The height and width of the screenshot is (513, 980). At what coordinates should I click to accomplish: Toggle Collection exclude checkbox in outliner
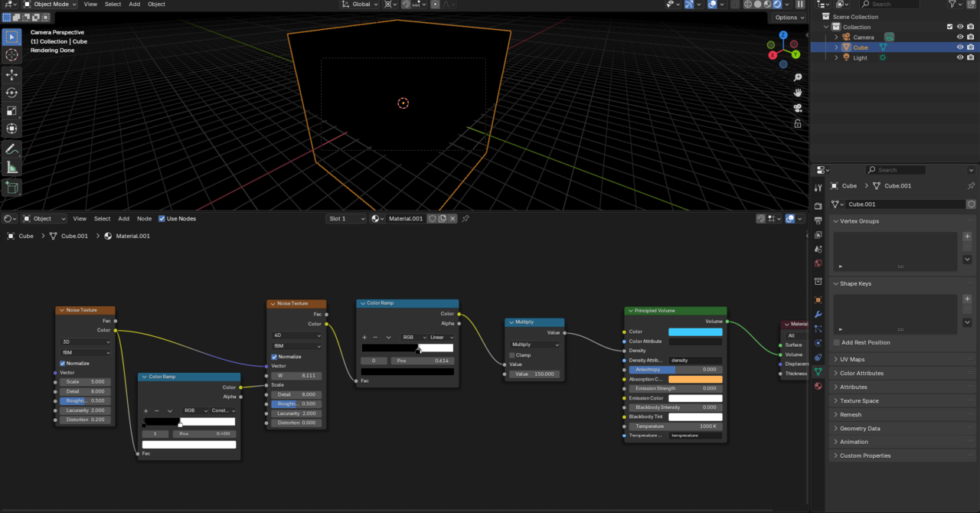(949, 27)
